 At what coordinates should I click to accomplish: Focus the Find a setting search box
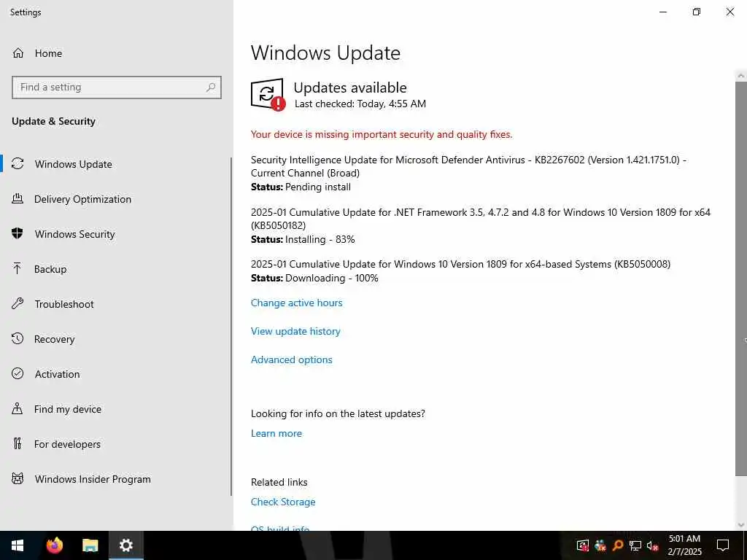click(x=117, y=87)
